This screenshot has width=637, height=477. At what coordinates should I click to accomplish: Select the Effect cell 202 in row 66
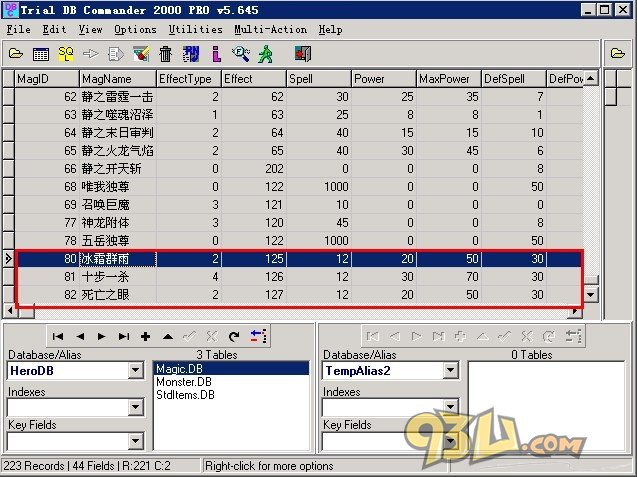pyautogui.click(x=254, y=169)
